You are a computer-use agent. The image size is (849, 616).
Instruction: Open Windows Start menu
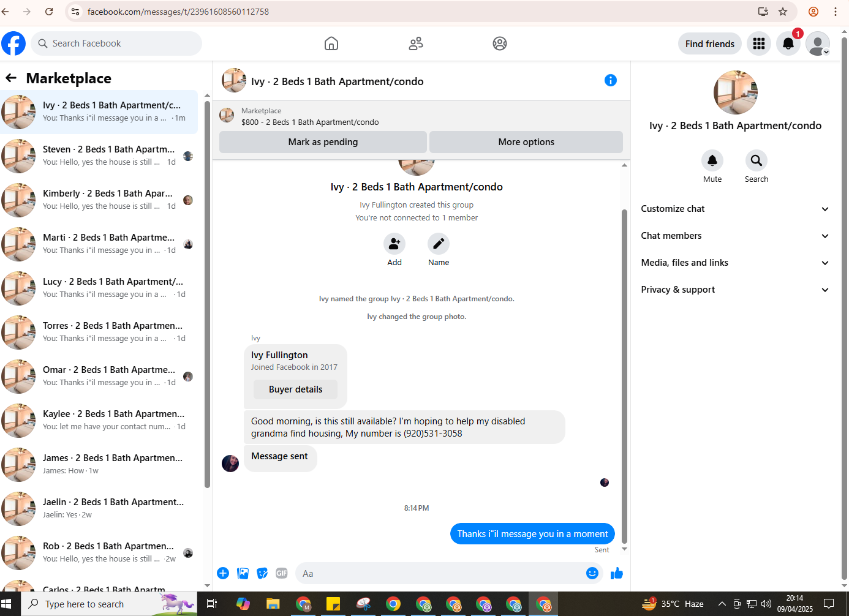tap(7, 604)
